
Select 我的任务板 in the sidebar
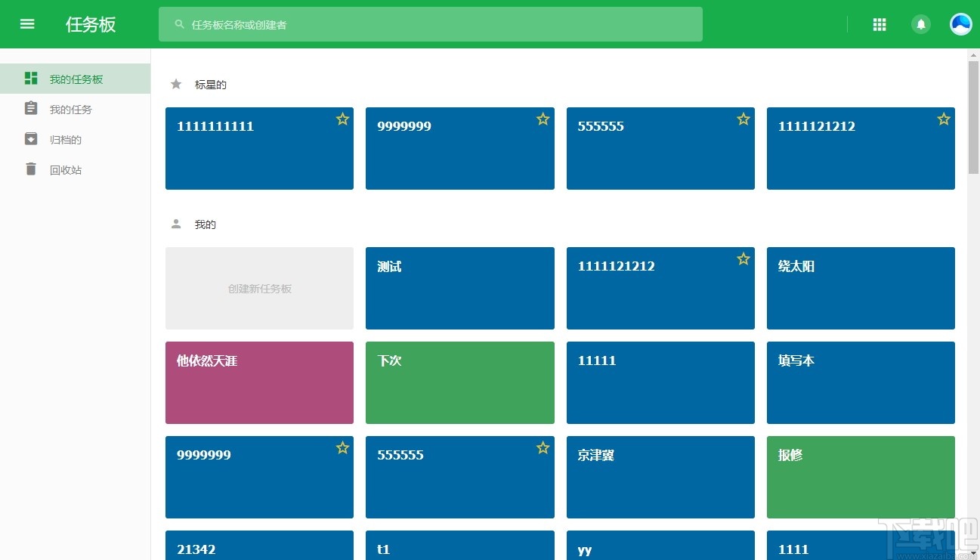coord(76,79)
